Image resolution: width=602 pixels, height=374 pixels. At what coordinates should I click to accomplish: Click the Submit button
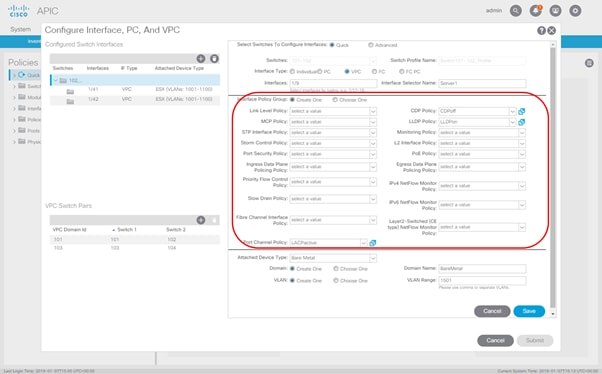(x=535, y=341)
